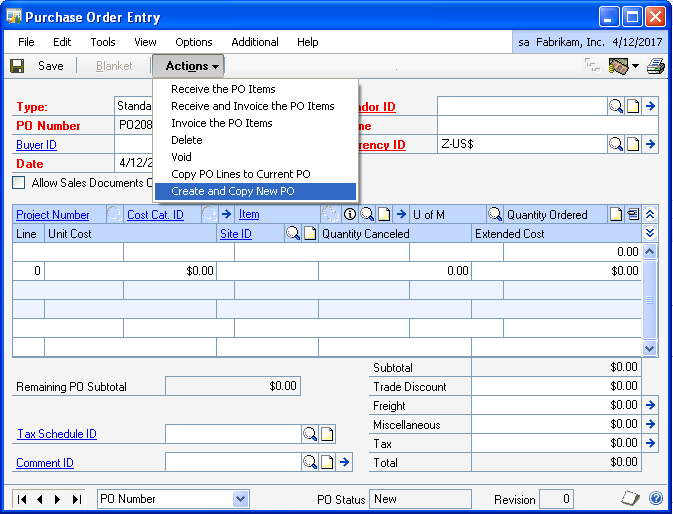
Task: Click the hide detail double-up chevron
Action: [650, 214]
